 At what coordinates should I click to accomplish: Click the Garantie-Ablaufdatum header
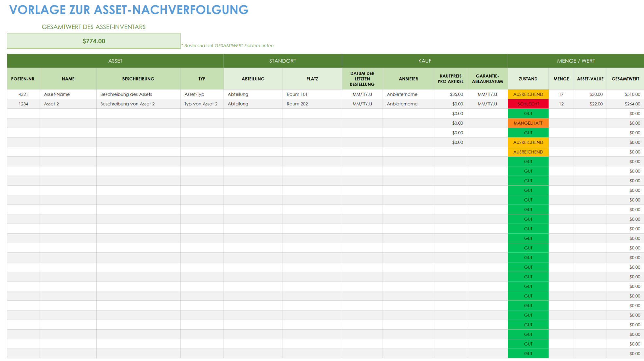pos(487,79)
